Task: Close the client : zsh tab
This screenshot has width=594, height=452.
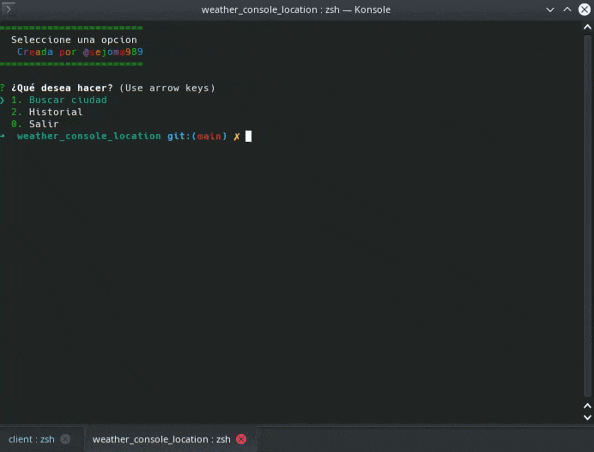Action: 65,439
